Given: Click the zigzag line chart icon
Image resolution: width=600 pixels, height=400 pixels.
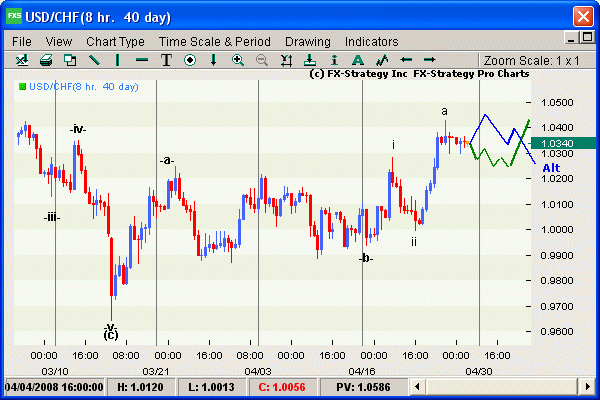Looking at the screenshot, I should [382, 60].
